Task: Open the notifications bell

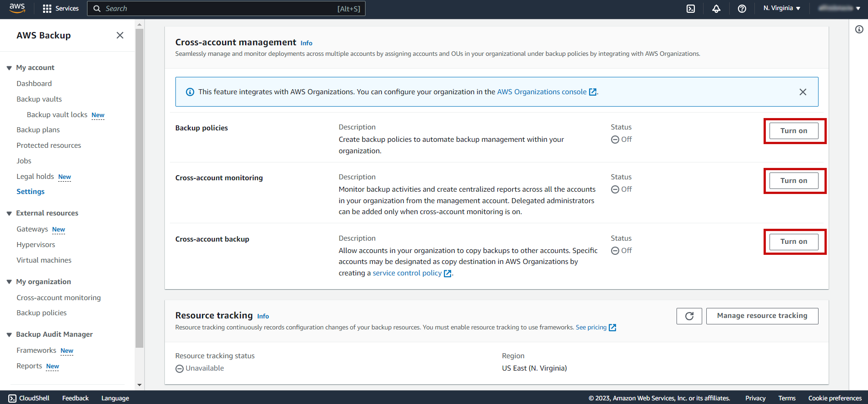Action: click(x=716, y=9)
